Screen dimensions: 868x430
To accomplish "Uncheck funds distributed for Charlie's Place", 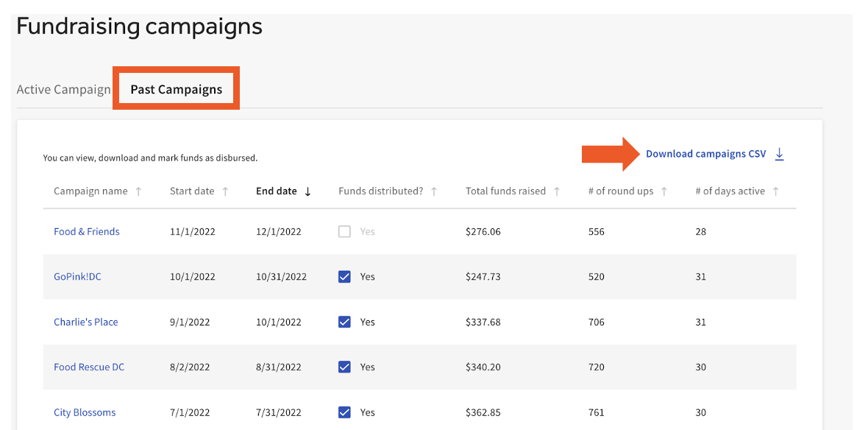I will pos(344,322).
